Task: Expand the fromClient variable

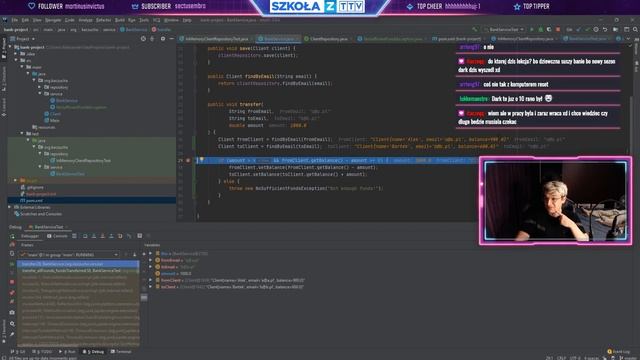Action: click(x=151, y=280)
